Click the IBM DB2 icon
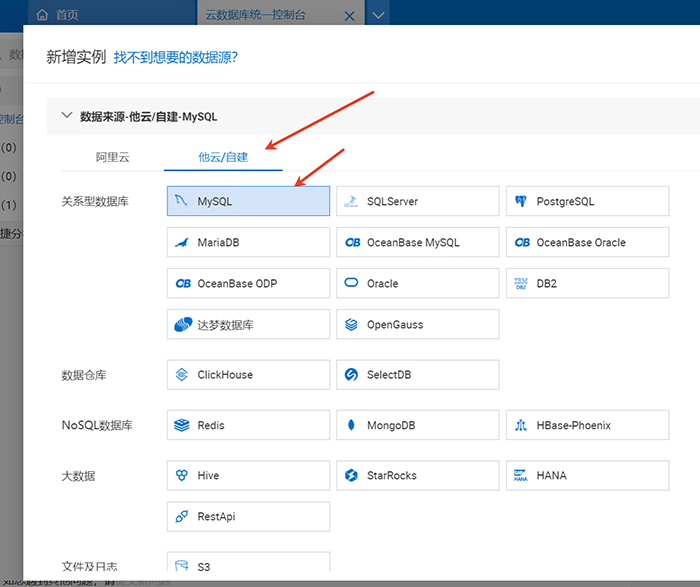Image resolution: width=700 pixels, height=587 pixels. pos(521,283)
